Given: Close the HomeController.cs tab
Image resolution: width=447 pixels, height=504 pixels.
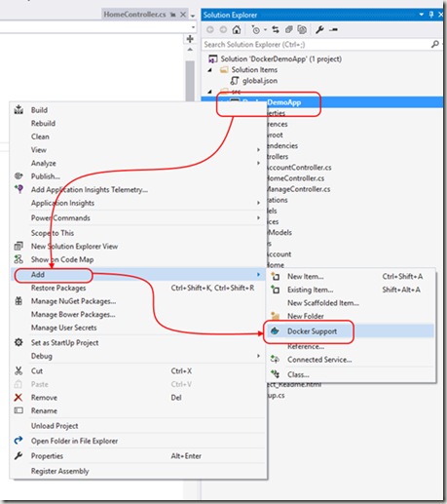Looking at the screenshot, I should pyautogui.click(x=183, y=15).
